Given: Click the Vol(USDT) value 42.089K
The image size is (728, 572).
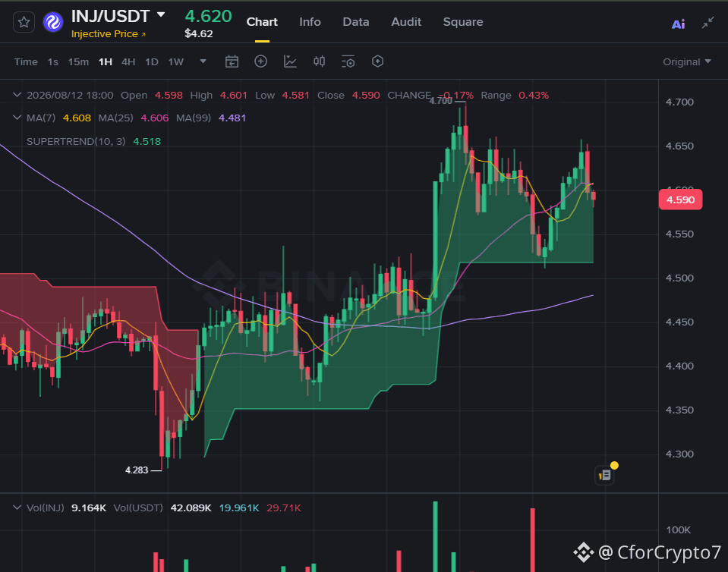Looking at the screenshot, I should coord(191,508).
